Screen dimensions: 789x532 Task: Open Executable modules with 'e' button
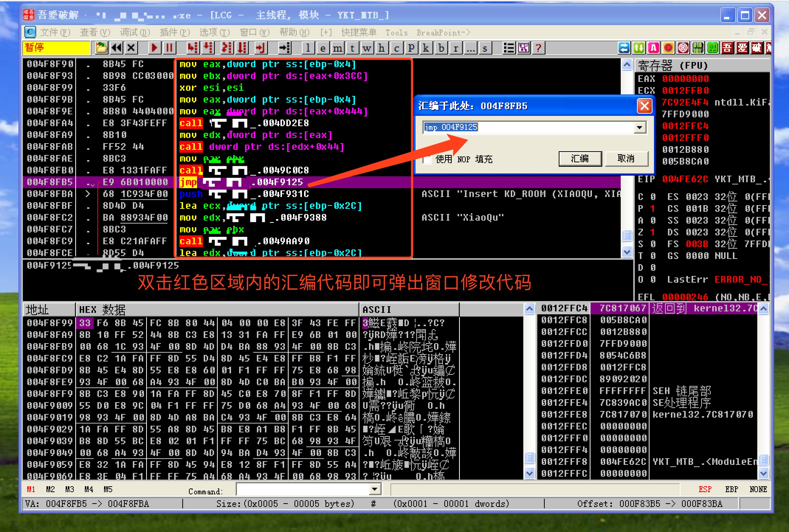[323, 48]
